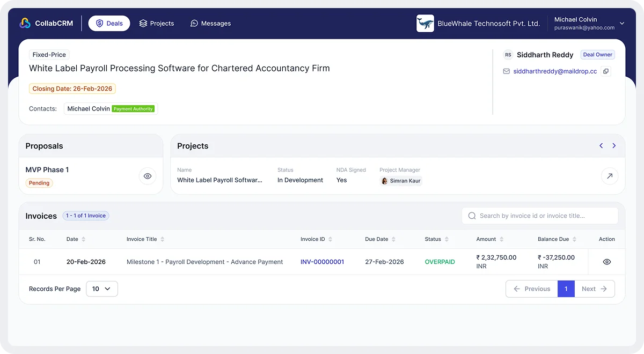The height and width of the screenshot is (354, 644).
Task: Click the ₹ -37,250.00 balance due cell
Action: [x=557, y=262]
